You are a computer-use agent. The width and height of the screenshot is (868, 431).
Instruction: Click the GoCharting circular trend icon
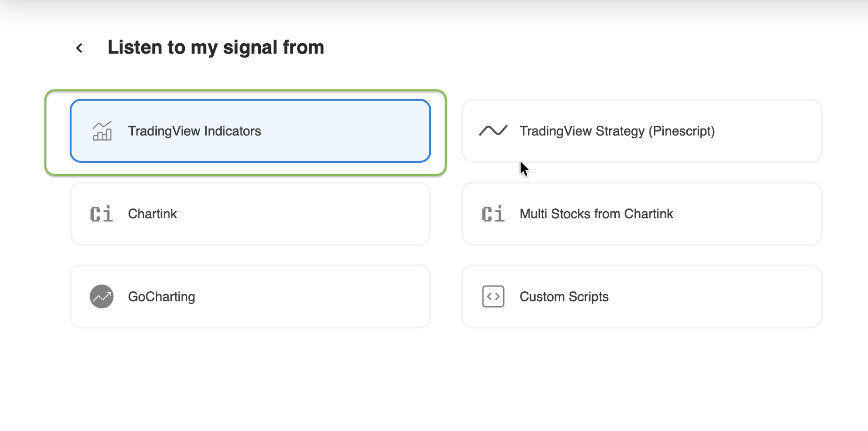coord(102,296)
